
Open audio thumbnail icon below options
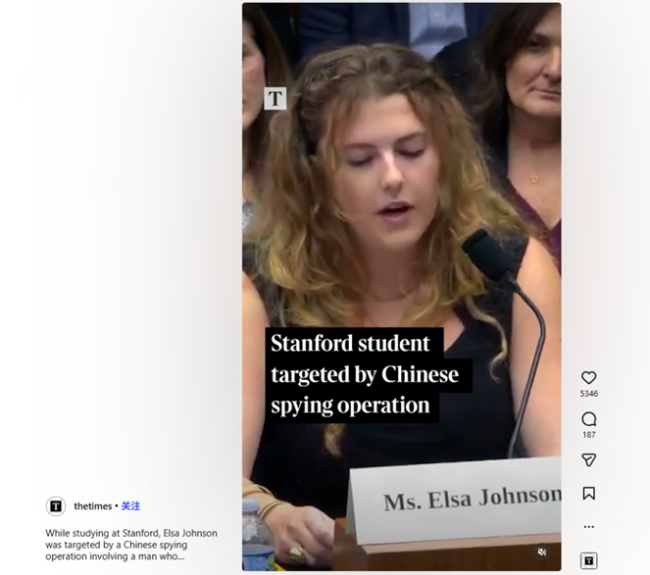point(589,561)
